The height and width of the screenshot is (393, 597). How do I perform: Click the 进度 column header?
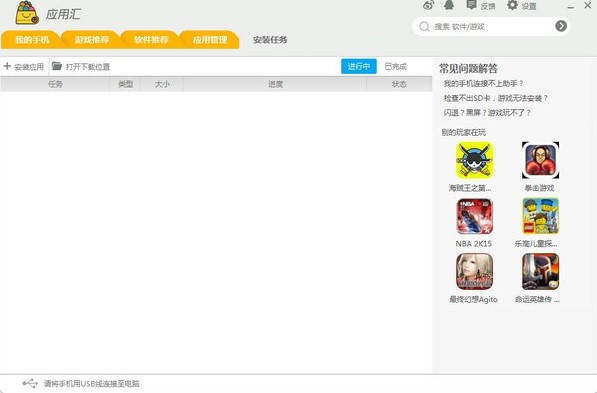pyautogui.click(x=275, y=84)
